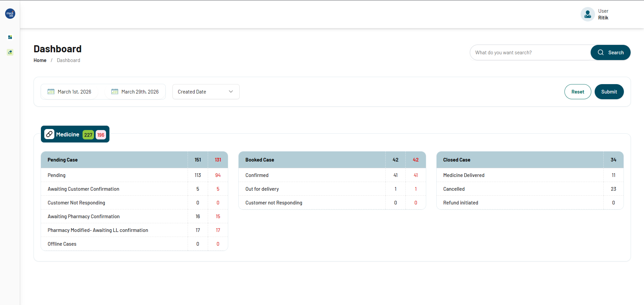The width and height of the screenshot is (644, 305).
Task: Open the dashboard grid icon in the sidebar
Action: click(10, 37)
